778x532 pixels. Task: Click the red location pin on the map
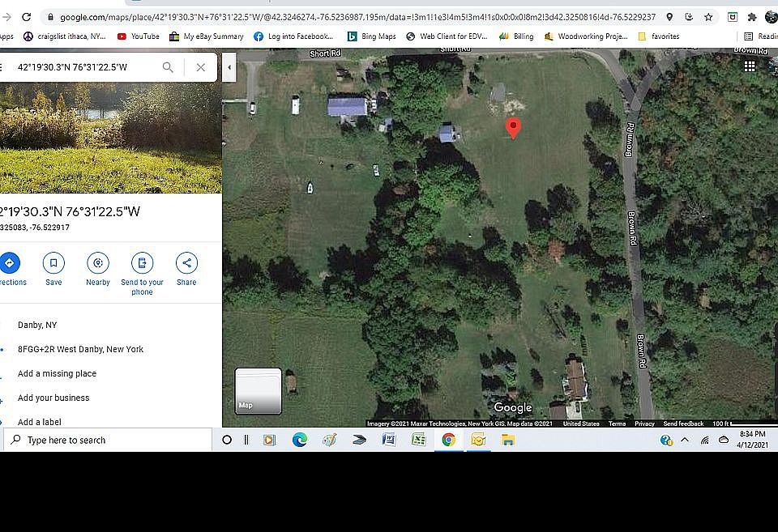coord(512,127)
